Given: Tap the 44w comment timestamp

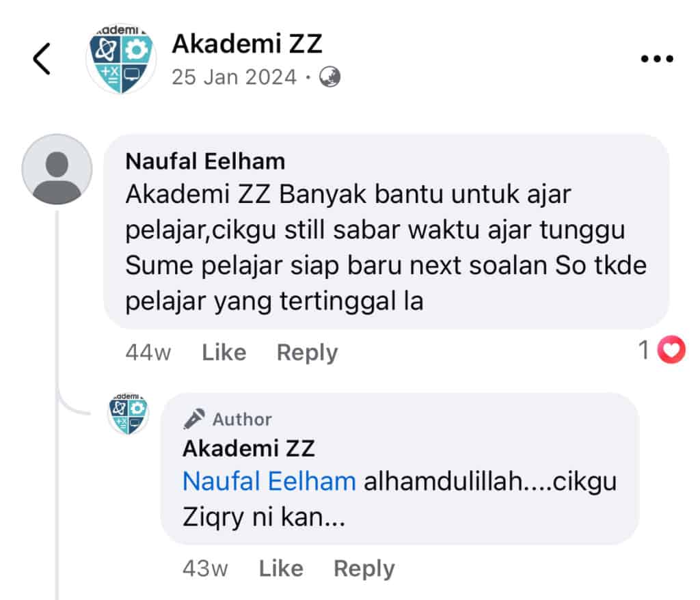Looking at the screenshot, I should 148,353.
